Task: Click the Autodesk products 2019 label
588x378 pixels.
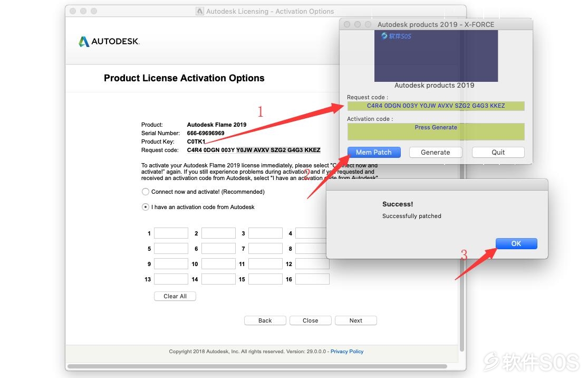Action: [x=434, y=85]
